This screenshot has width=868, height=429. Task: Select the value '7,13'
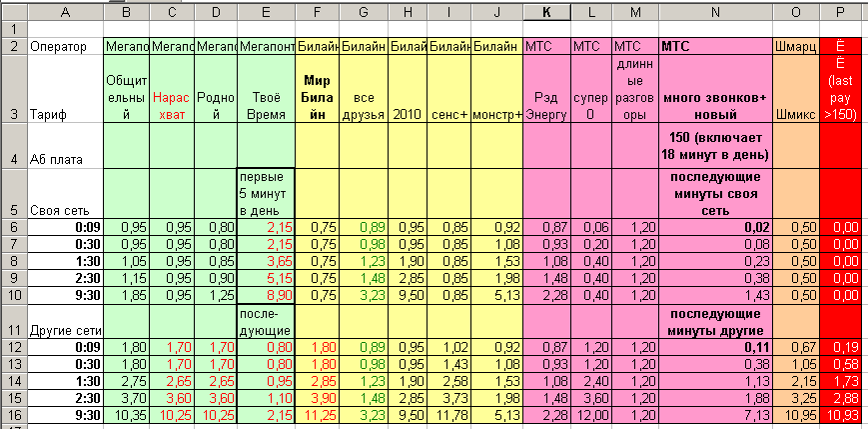click(715, 415)
